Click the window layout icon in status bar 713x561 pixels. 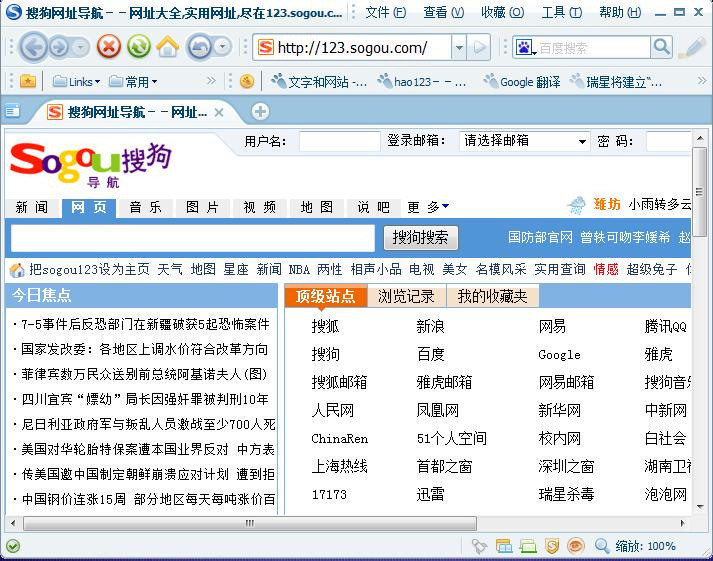504,546
